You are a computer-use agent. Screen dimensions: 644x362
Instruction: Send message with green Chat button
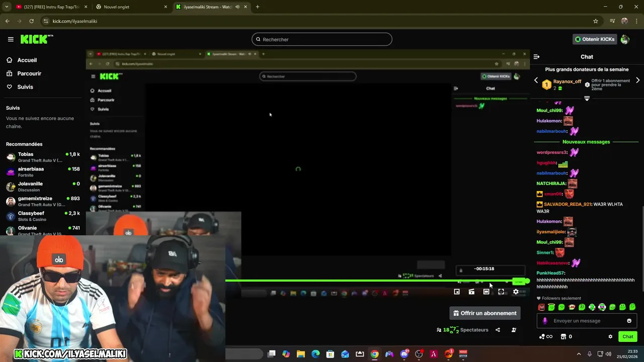click(x=628, y=337)
